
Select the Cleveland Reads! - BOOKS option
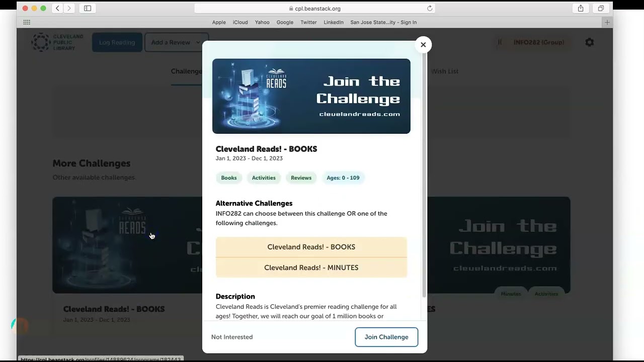[311, 247]
